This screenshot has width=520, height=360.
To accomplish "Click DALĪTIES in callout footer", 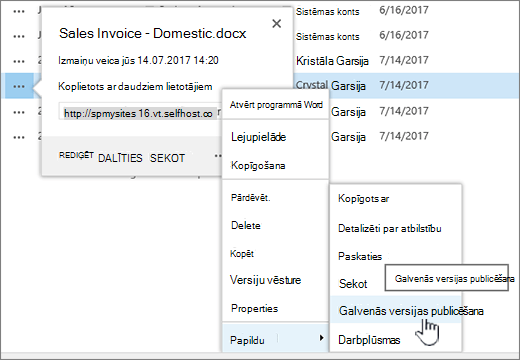I will click(120, 158).
